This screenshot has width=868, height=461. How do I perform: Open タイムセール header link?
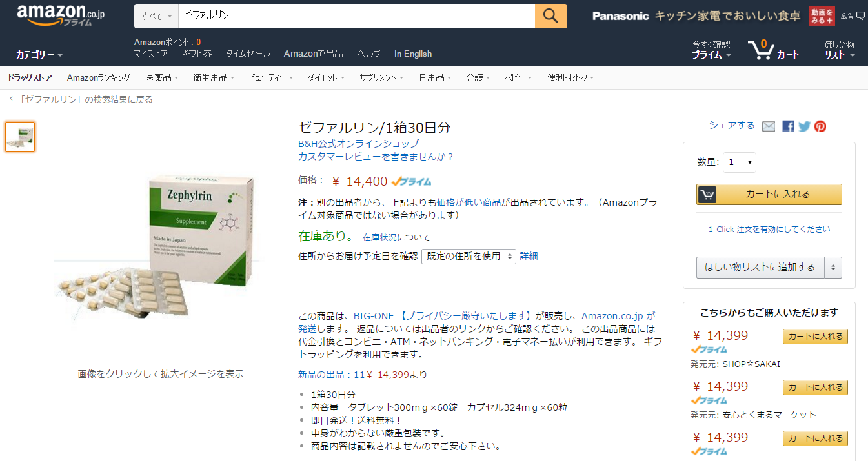point(248,54)
